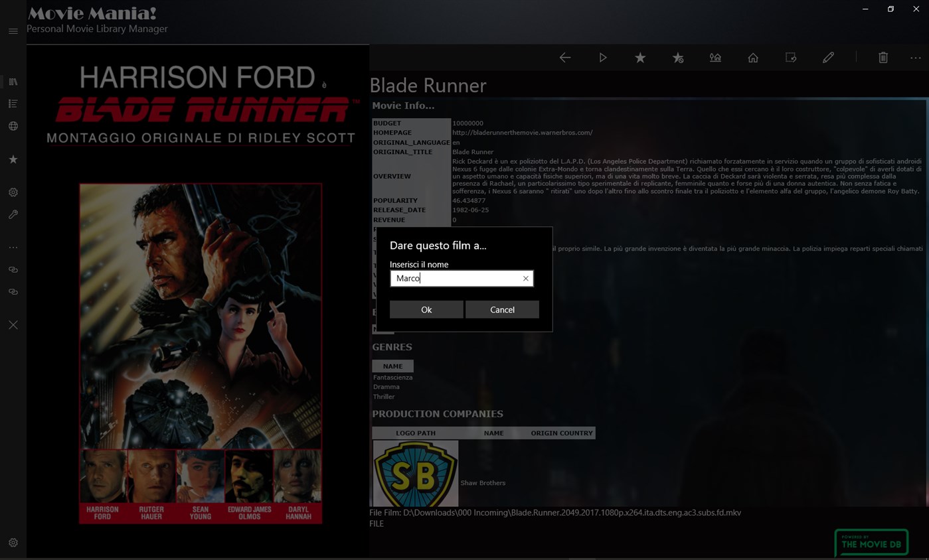Expand the hamburger navigation menu
Viewport: 929px width, 560px height.
[13, 31]
